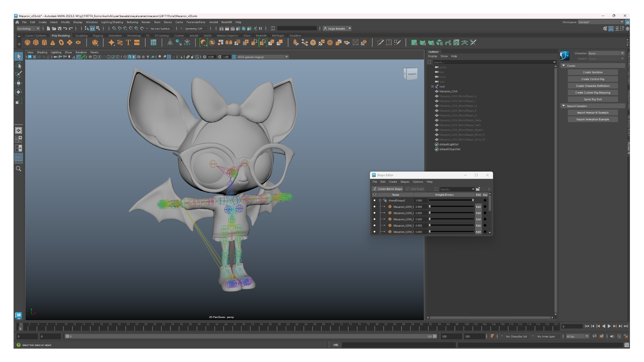
Task: Click the Create Skeleton button
Action: point(593,72)
